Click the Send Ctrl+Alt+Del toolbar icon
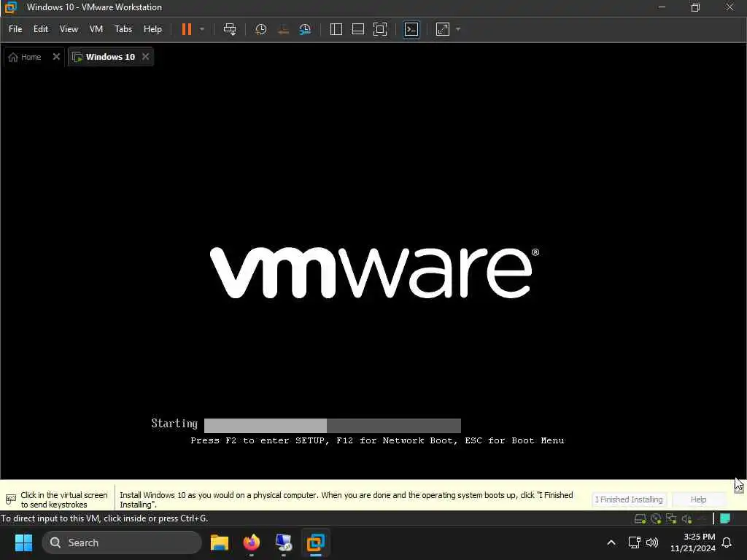The image size is (747, 560). [x=230, y=29]
